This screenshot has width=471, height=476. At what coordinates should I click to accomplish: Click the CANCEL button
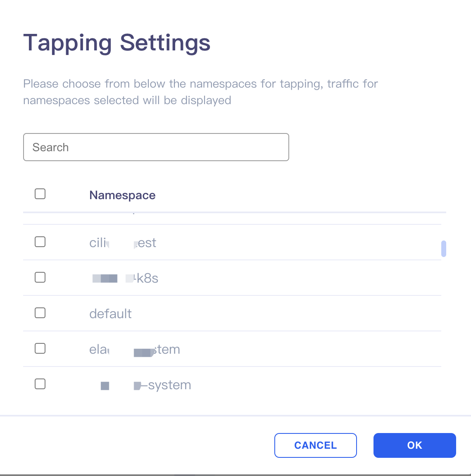click(315, 445)
